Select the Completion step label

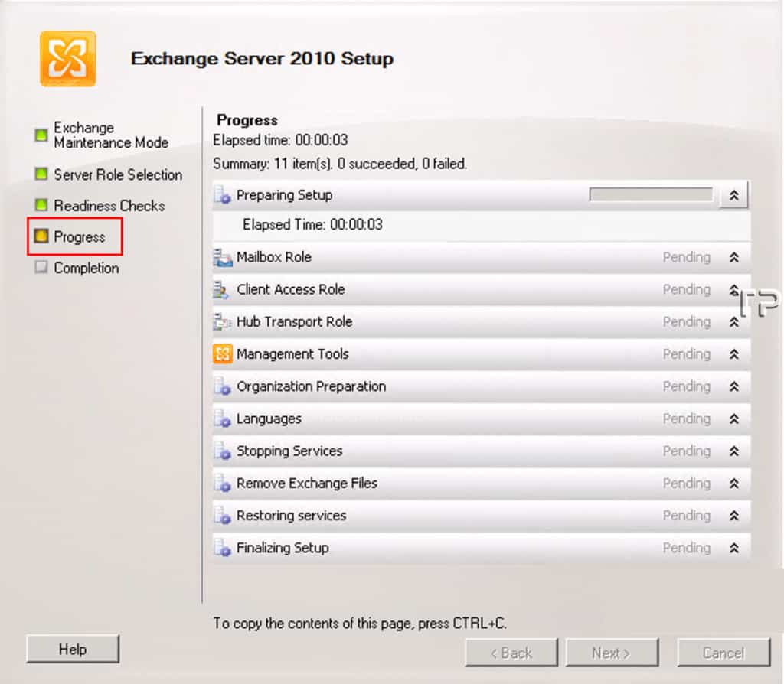[x=87, y=268]
